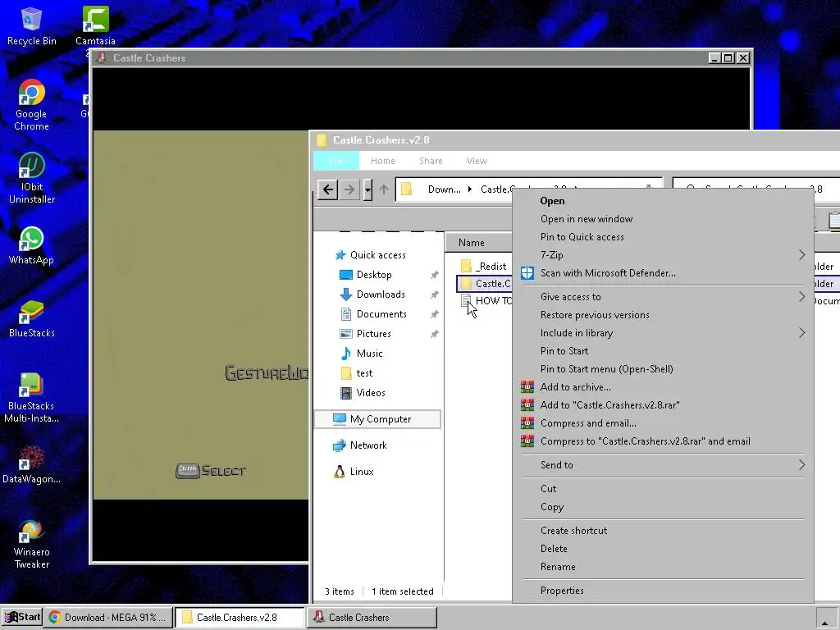Switch to Castle Crashers game taskbar button
This screenshot has width=840, height=630.
[372, 617]
